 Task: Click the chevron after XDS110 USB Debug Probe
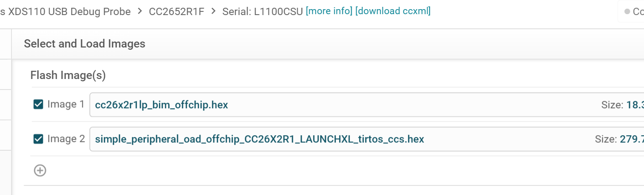(x=140, y=11)
